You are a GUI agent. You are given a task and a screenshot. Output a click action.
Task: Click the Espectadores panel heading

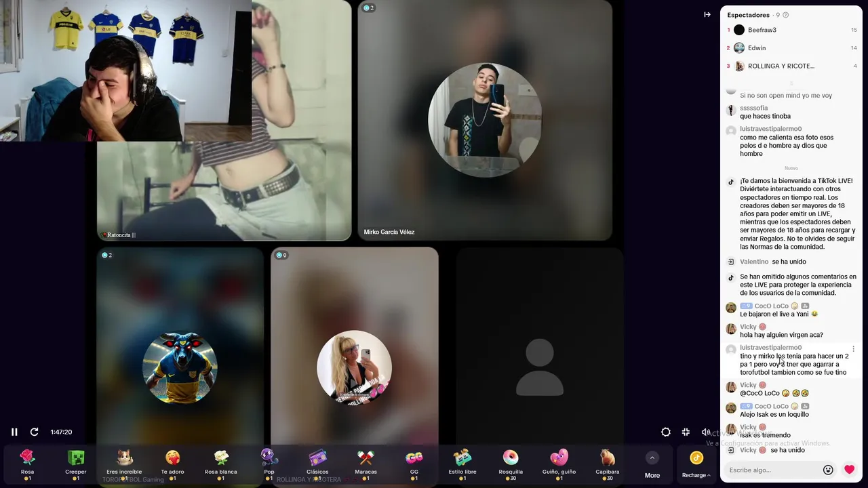748,15
